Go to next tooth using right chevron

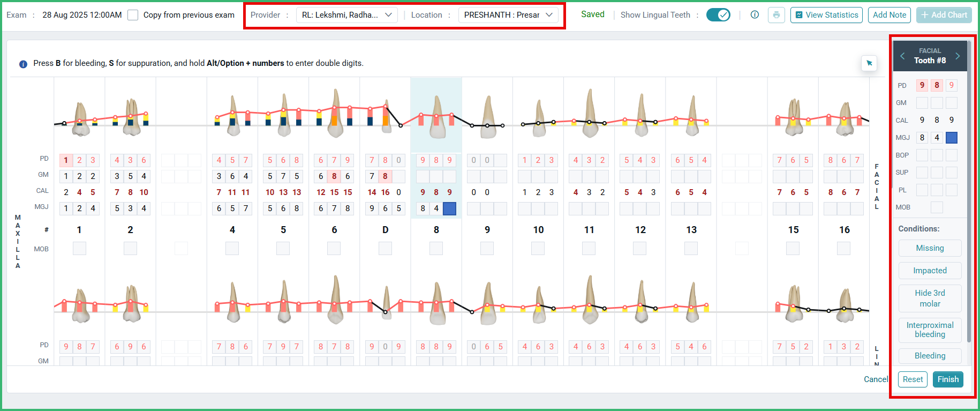(958, 56)
